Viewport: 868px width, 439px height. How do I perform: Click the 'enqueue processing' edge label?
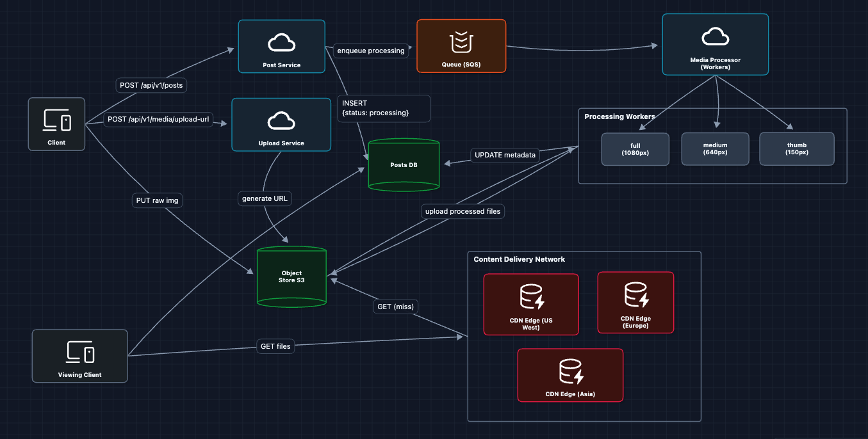tap(371, 51)
